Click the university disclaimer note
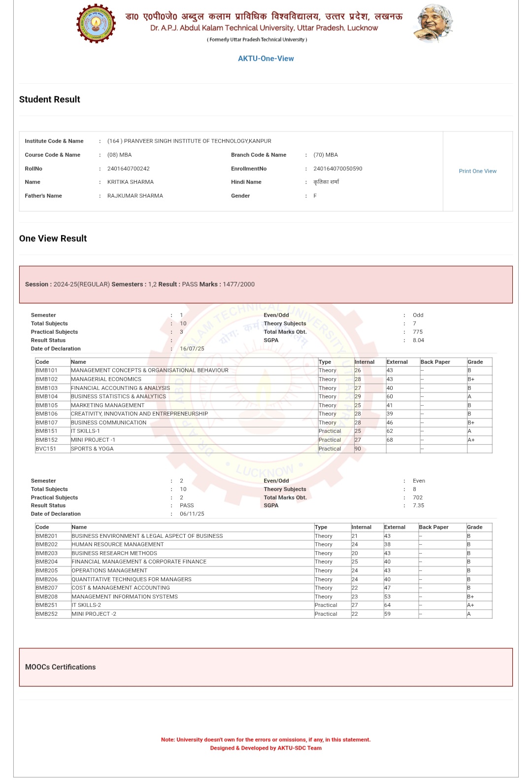This screenshot has width=532, height=780. click(266, 740)
